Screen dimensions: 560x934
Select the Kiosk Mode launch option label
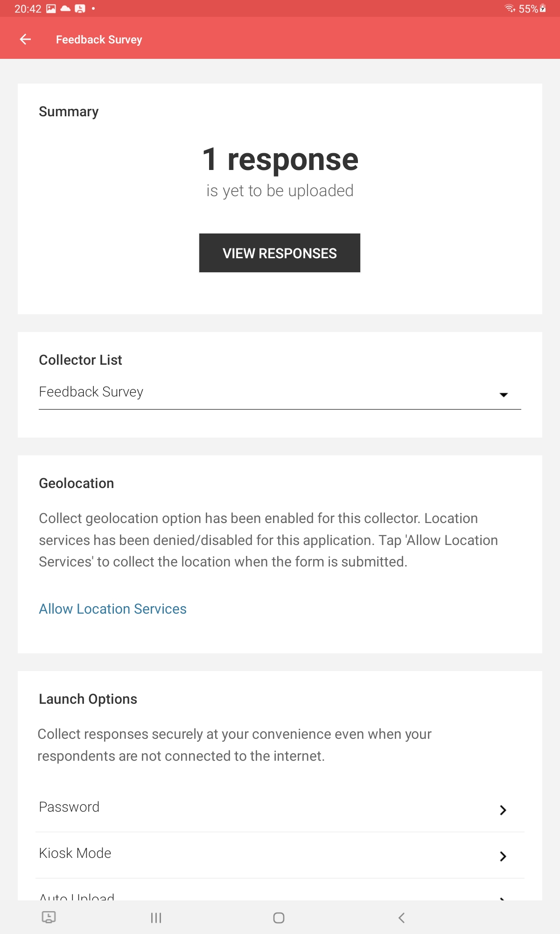(x=75, y=853)
